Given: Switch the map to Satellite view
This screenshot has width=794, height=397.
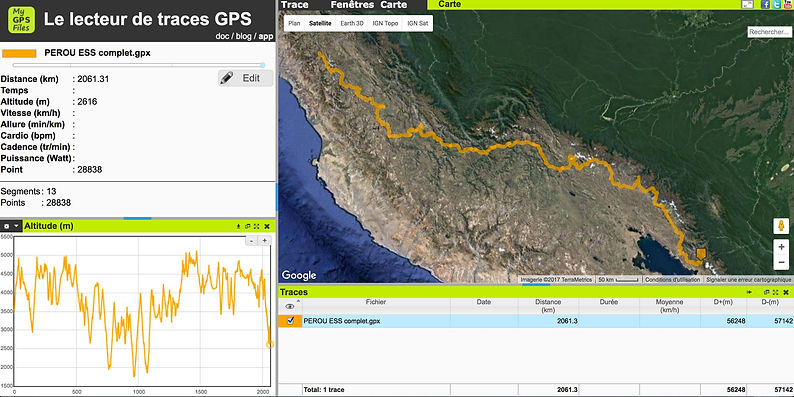Looking at the screenshot, I should [320, 23].
